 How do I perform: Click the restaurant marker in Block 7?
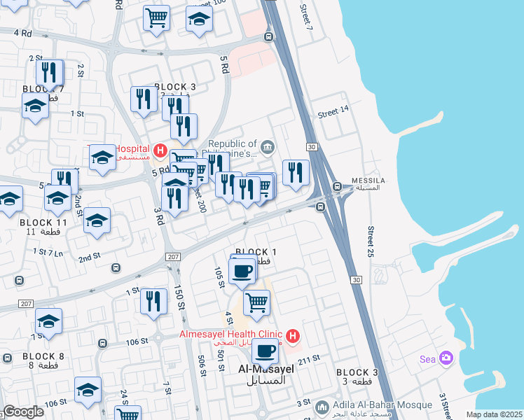[x=50, y=73]
